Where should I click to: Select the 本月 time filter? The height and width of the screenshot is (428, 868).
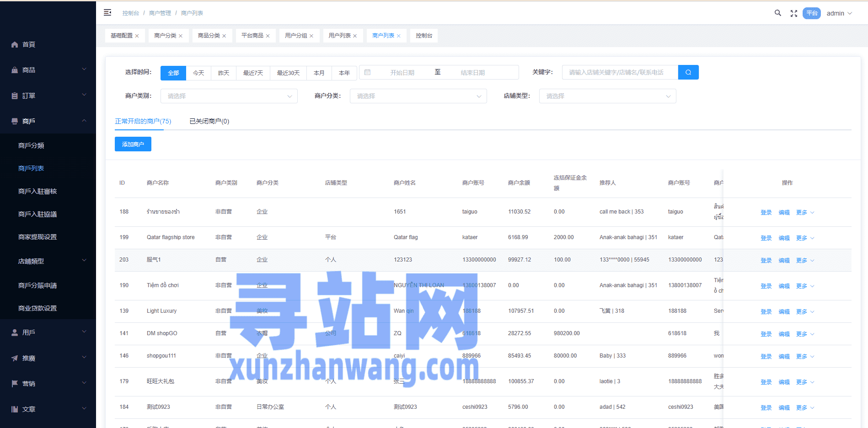319,73
